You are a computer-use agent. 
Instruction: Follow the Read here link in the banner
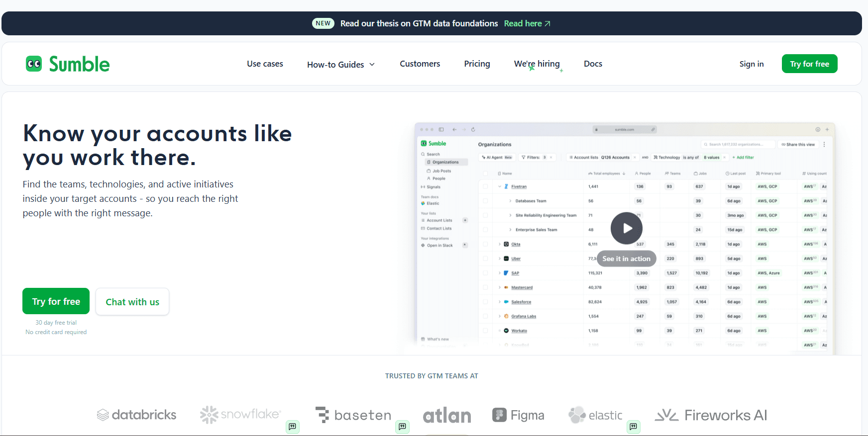[x=527, y=23]
